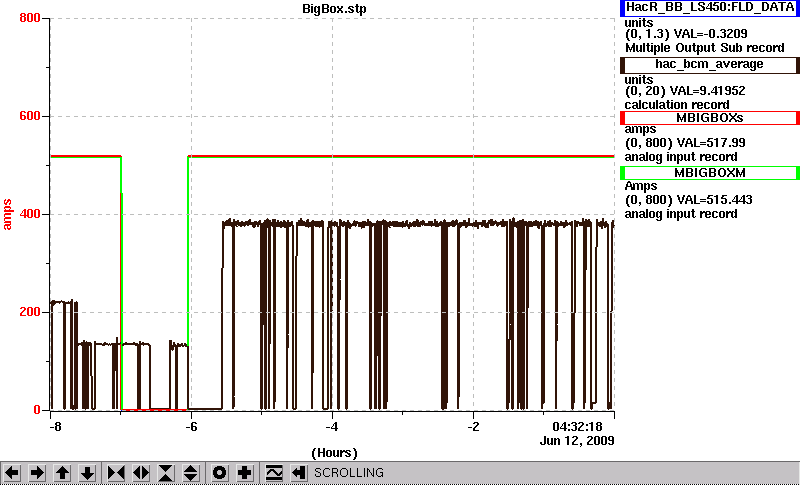Click the 800 y-axis tick label

pyautogui.click(x=30, y=18)
